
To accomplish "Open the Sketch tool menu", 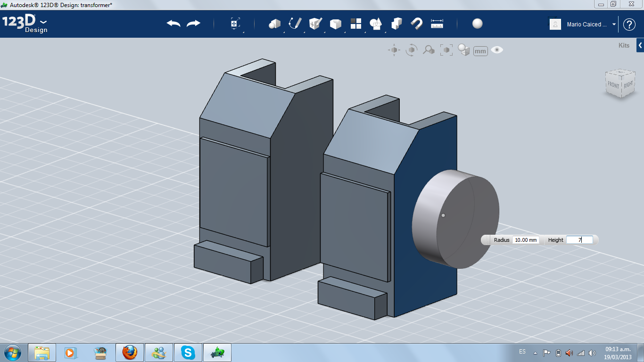I will coord(295,24).
